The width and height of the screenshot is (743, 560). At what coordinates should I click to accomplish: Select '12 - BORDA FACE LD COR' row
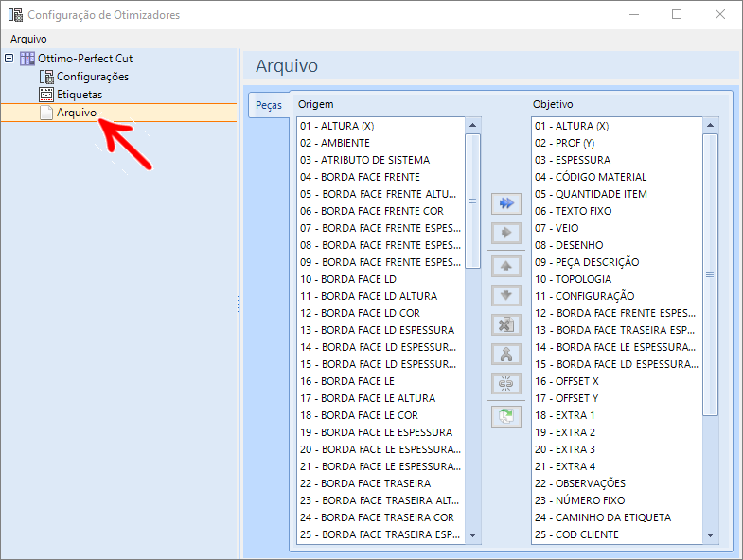(381, 314)
